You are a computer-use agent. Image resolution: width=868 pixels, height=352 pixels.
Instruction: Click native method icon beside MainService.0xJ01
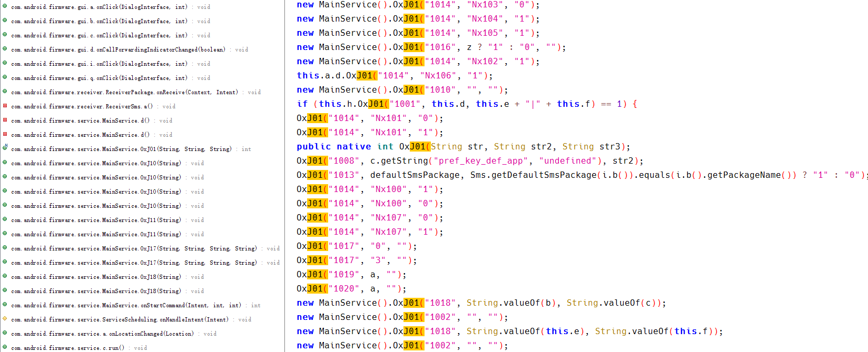(x=5, y=148)
